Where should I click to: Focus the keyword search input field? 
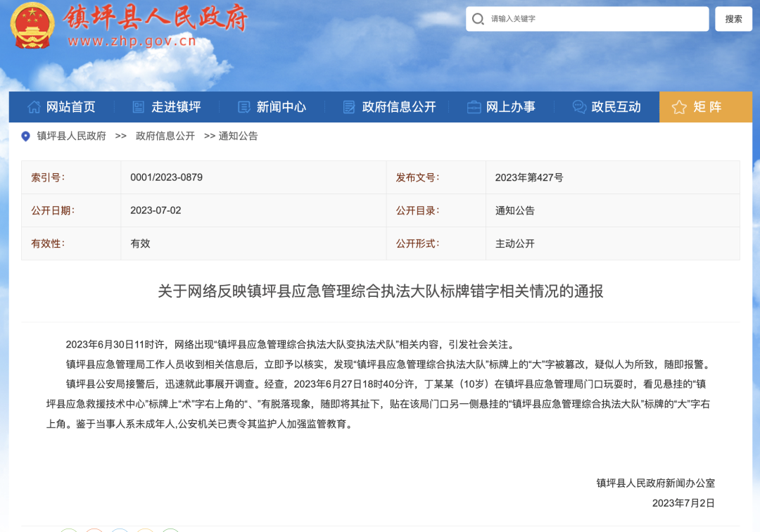click(595, 19)
